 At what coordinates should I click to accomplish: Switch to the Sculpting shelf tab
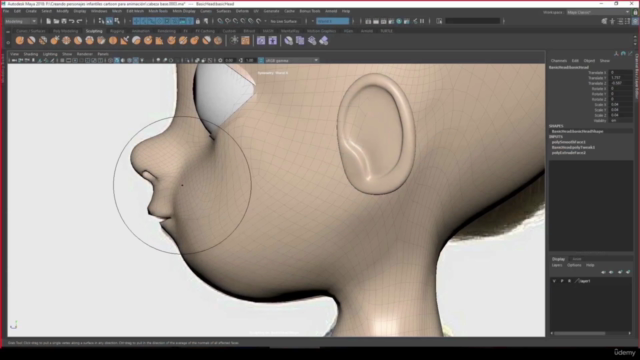pos(94,31)
